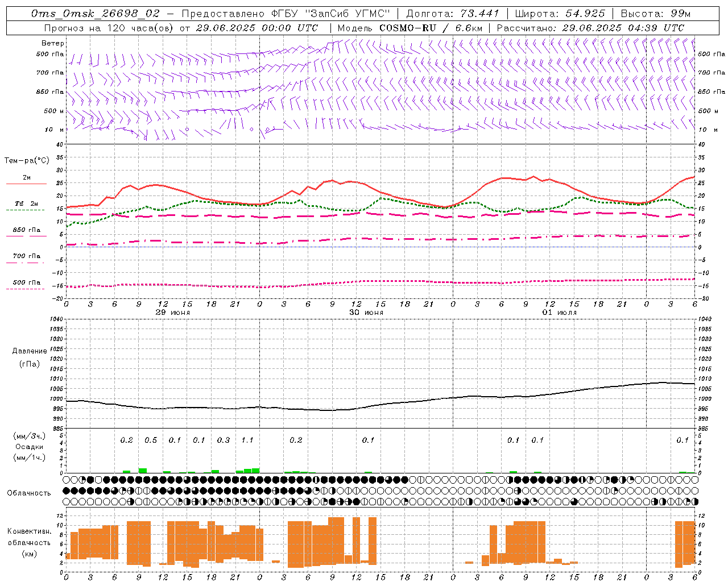Click the Тем-ра(°C) axis label
Viewport: 728px width, 582px height.
tap(27, 161)
